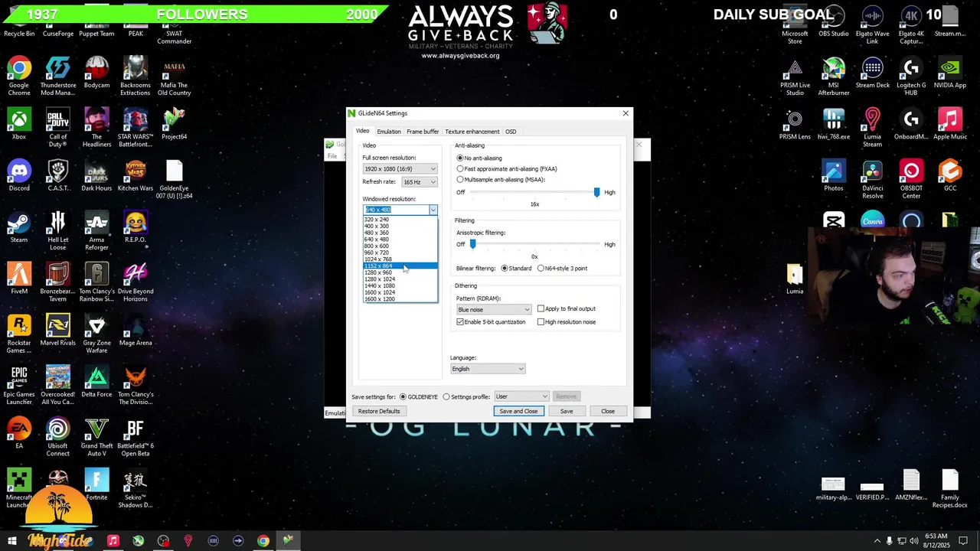Choose 1280 x 960 resolution option
Viewport: 980px width, 551px height.
(400, 272)
